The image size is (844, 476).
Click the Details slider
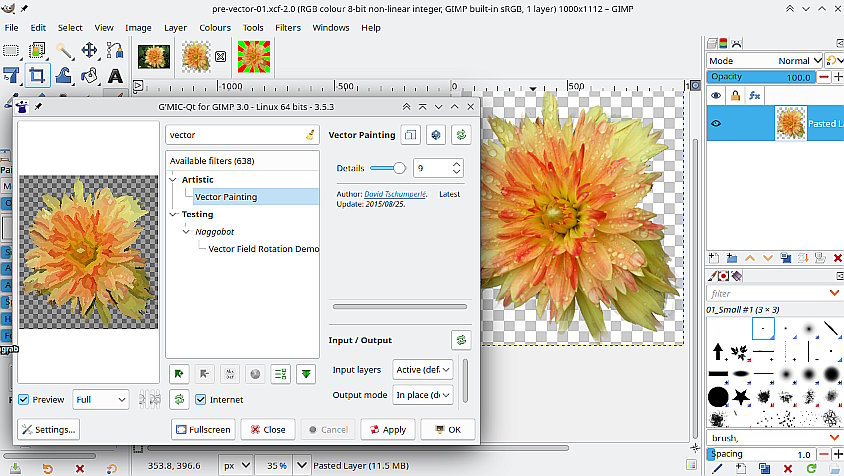(x=387, y=168)
